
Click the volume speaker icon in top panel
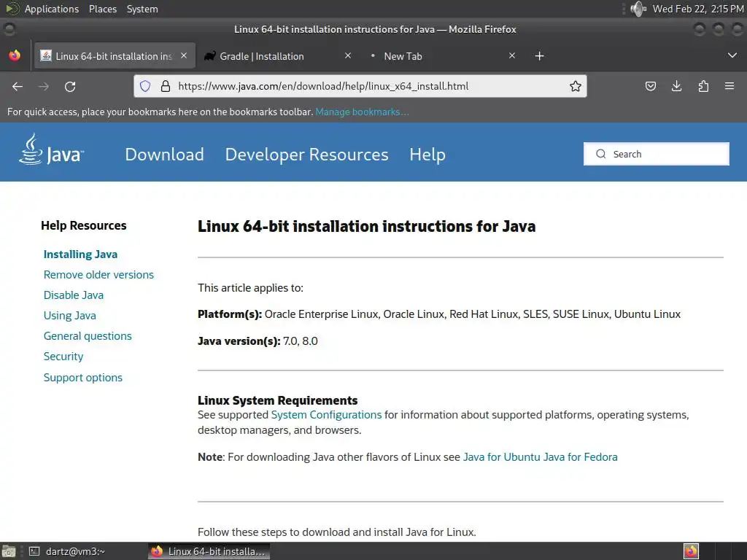638,9
